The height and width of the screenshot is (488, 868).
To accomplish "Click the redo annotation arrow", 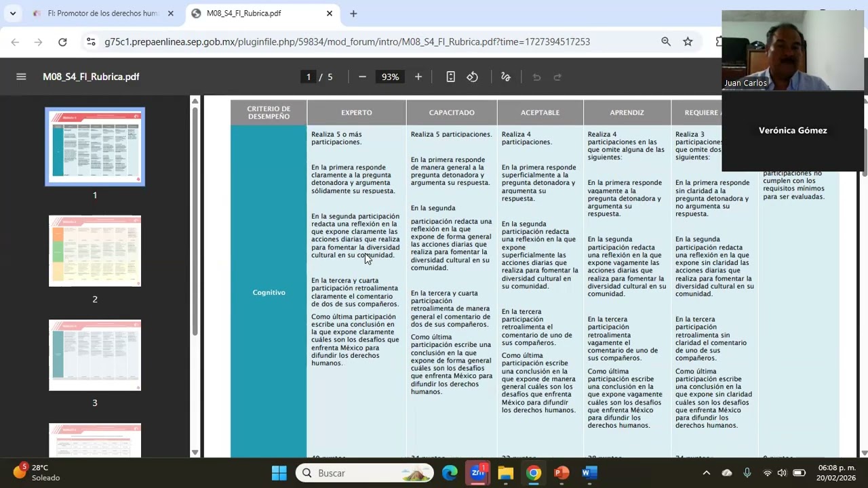I will coord(557,77).
